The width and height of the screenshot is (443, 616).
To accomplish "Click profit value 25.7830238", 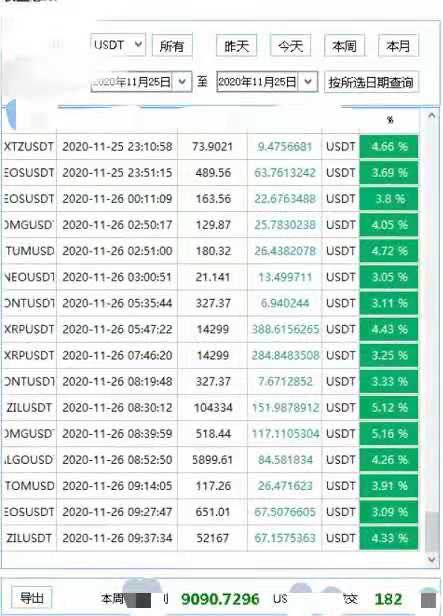I will tap(285, 225).
